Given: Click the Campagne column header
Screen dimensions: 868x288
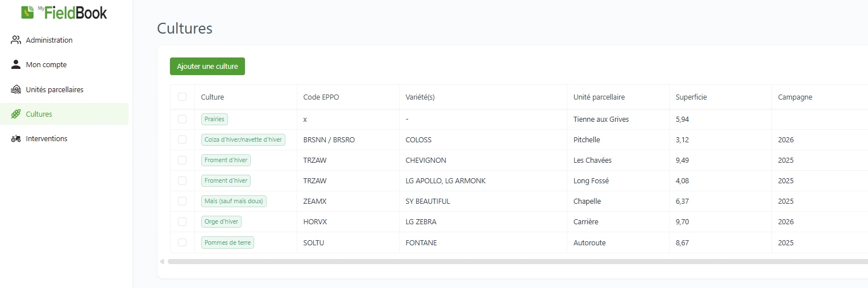Looking at the screenshot, I should click(x=795, y=97).
